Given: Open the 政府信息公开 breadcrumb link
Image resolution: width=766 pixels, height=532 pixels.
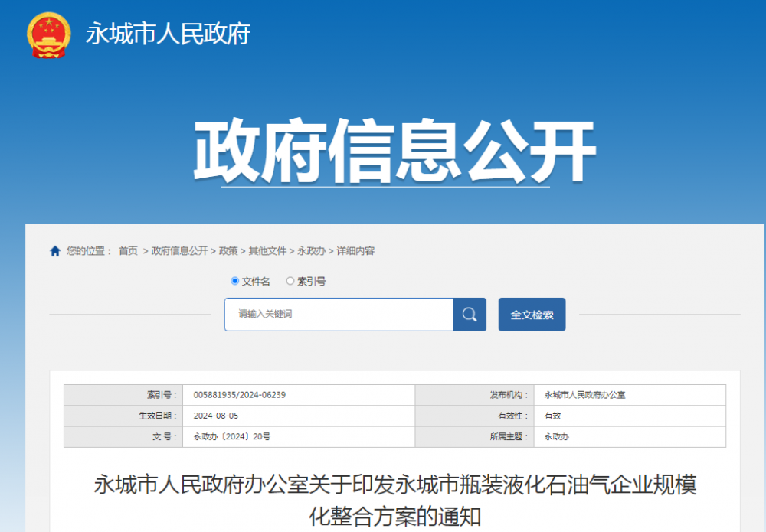Looking at the screenshot, I should click(x=179, y=251).
